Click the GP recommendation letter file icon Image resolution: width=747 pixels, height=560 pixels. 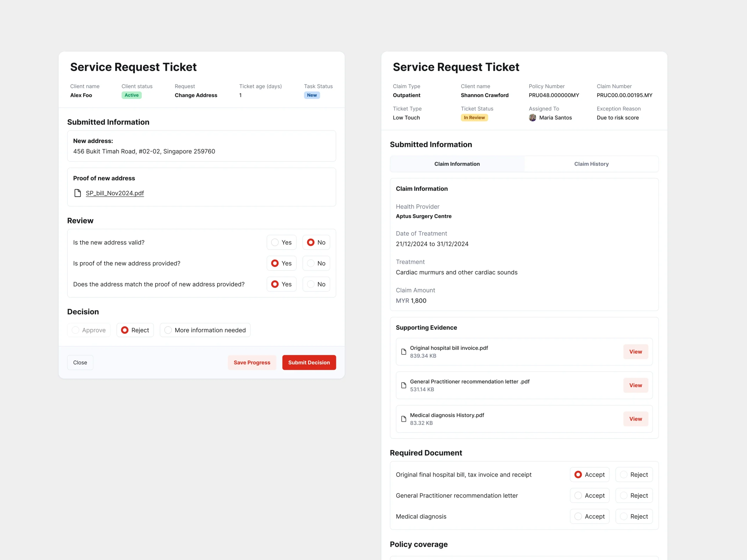pos(403,385)
